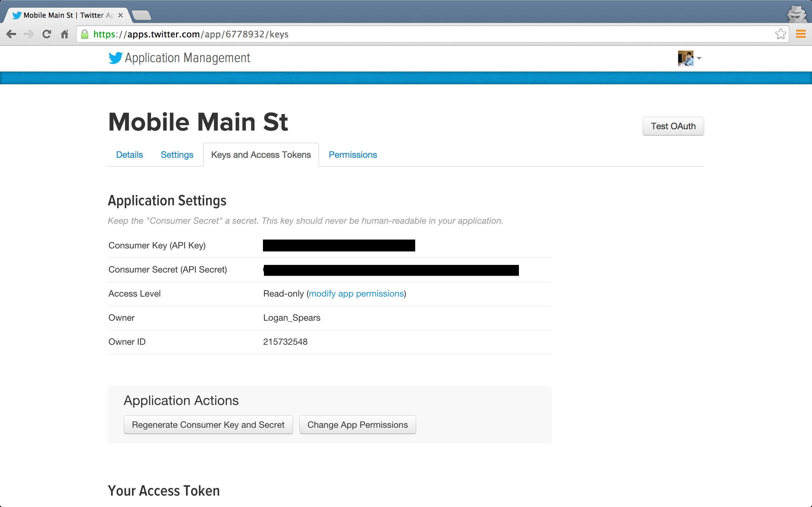Click the Twitter bird logo
812x507 pixels.
pyautogui.click(x=115, y=58)
